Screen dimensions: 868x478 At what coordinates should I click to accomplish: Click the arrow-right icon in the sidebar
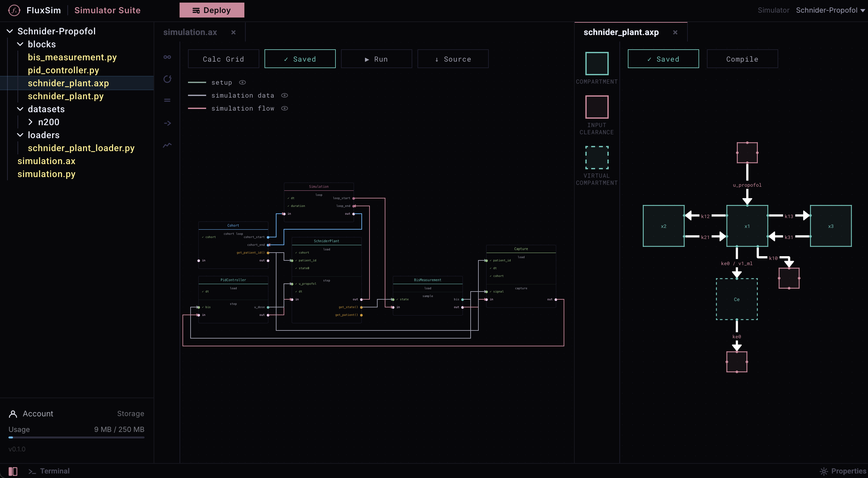[x=168, y=123]
